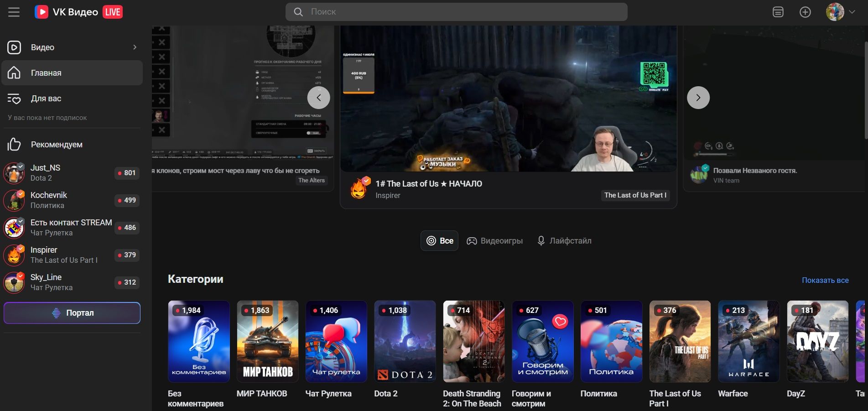Select the Видеоигры filter tab
868x411 pixels.
[495, 241]
